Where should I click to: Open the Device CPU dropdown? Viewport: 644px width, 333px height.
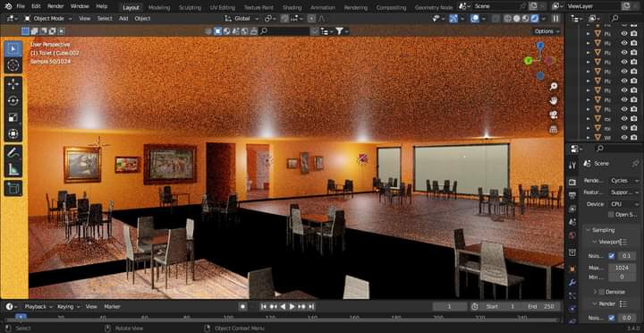click(x=624, y=204)
